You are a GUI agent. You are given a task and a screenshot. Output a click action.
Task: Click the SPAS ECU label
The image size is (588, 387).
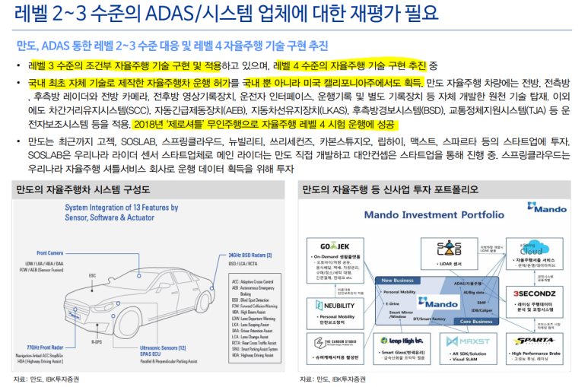(150, 354)
